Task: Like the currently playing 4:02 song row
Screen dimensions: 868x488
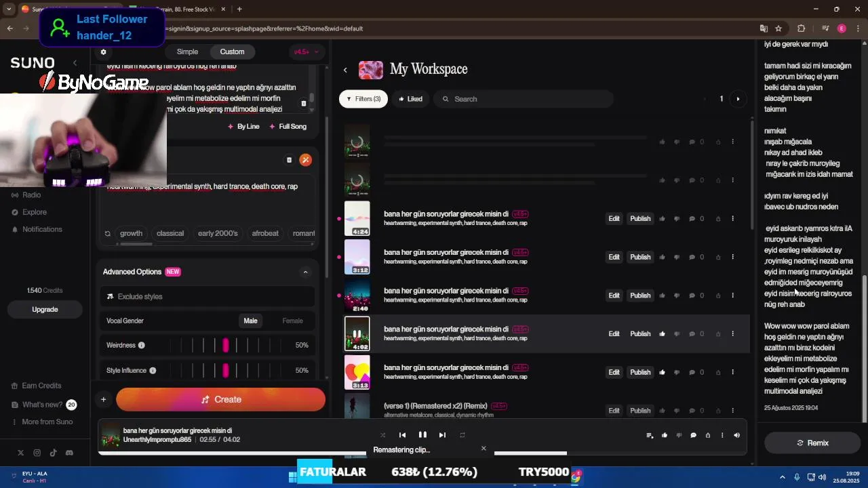Action: click(662, 333)
